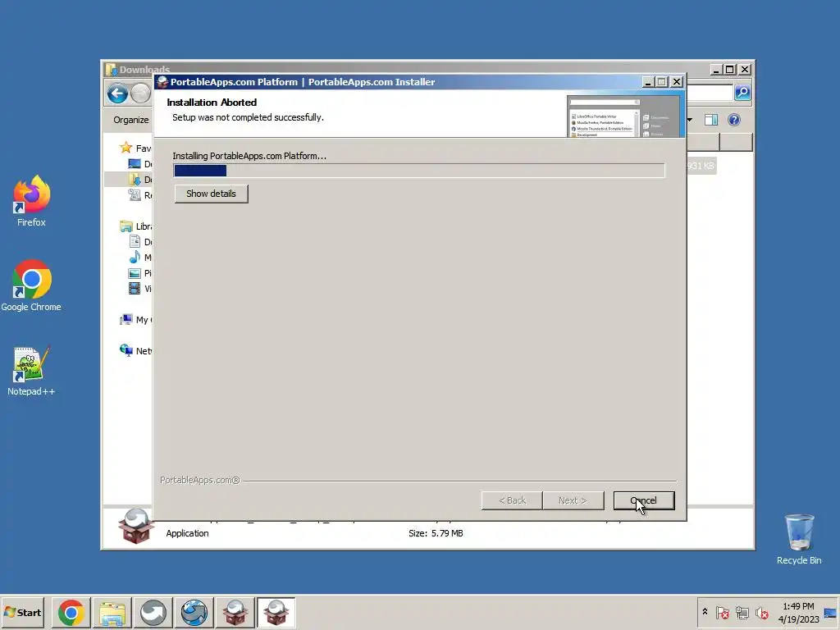The width and height of the screenshot is (840, 630).
Task: Click the installer banner thumbnail image
Action: click(623, 116)
